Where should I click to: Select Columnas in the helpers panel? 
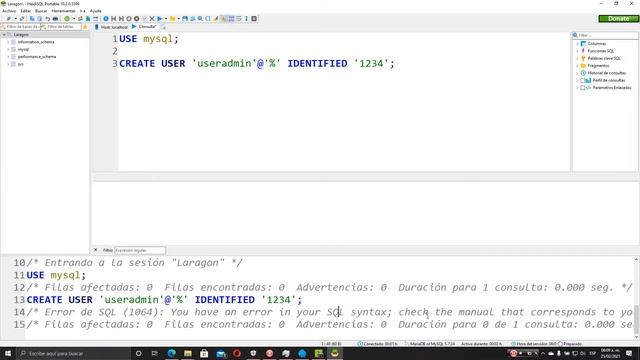tap(597, 44)
